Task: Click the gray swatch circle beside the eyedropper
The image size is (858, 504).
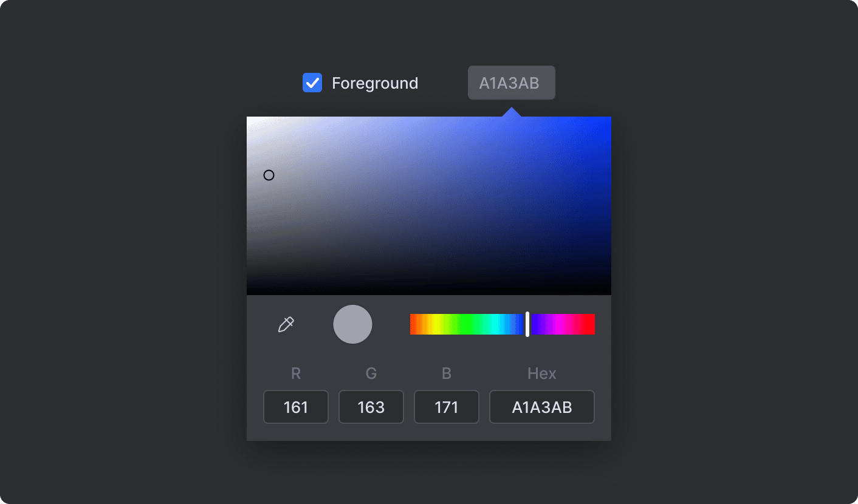Action: [352, 324]
